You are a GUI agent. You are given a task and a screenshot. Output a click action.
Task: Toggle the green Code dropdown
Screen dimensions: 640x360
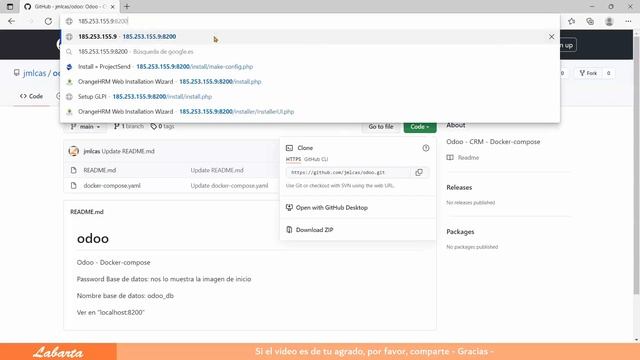[420, 127]
